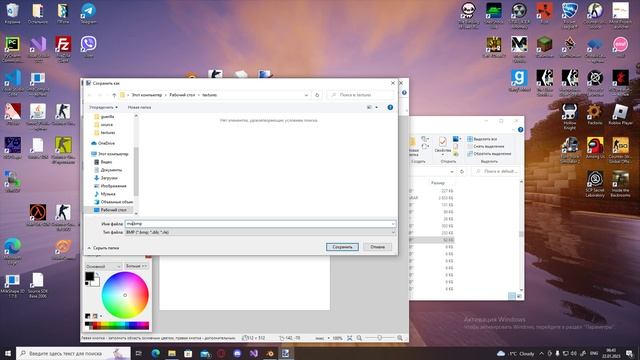The width and height of the screenshot is (640, 360).
Task: Open Microsoft Edge from the taskbar
Action: pyautogui.click(x=156, y=353)
